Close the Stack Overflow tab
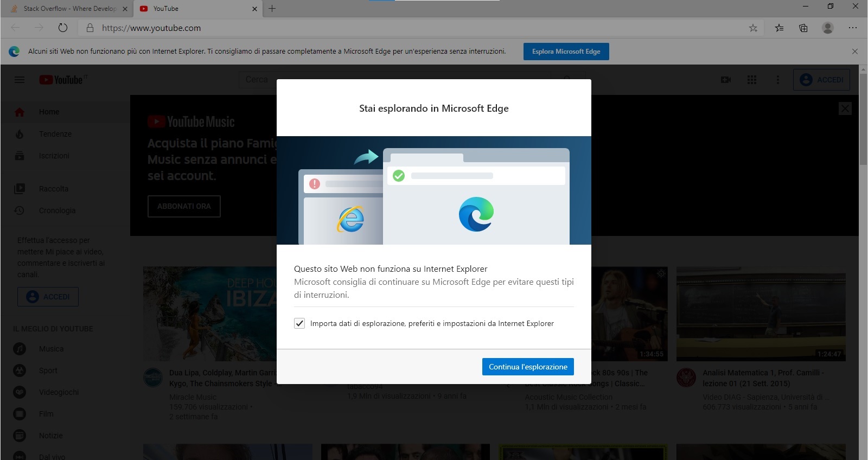 125,9
